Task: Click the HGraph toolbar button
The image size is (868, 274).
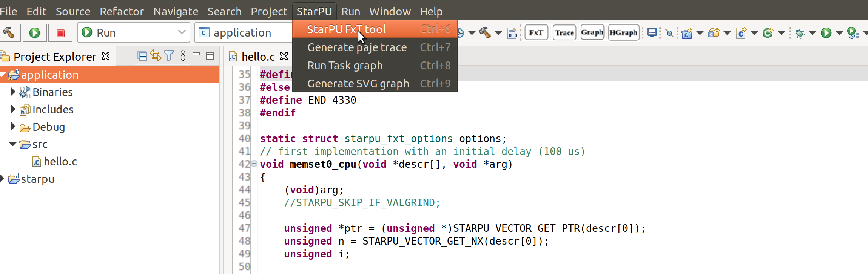Action: (x=623, y=33)
